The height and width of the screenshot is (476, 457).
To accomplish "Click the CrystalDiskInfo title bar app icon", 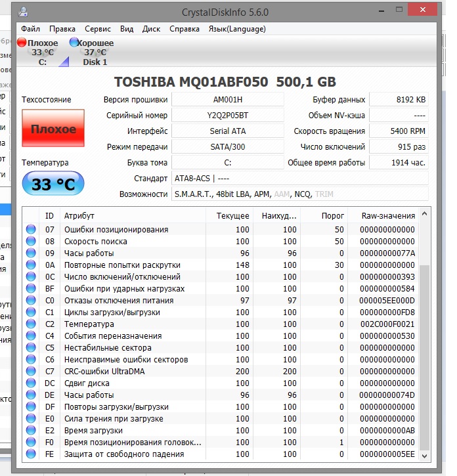I will 23,11.
